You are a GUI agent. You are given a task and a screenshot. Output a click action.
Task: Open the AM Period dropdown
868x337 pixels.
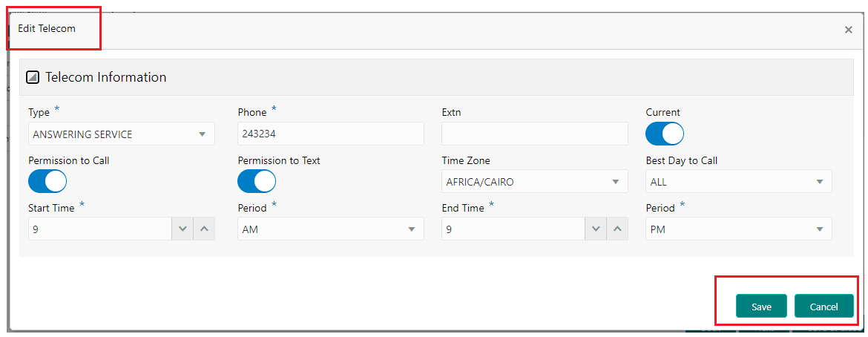pyautogui.click(x=330, y=229)
